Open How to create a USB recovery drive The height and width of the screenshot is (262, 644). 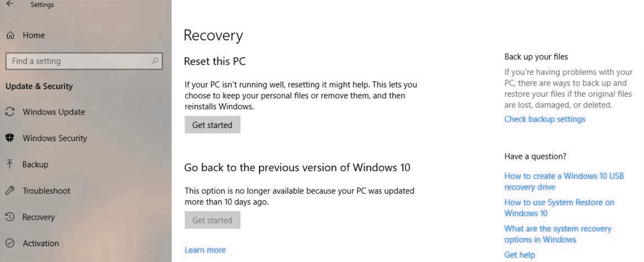[564, 182]
